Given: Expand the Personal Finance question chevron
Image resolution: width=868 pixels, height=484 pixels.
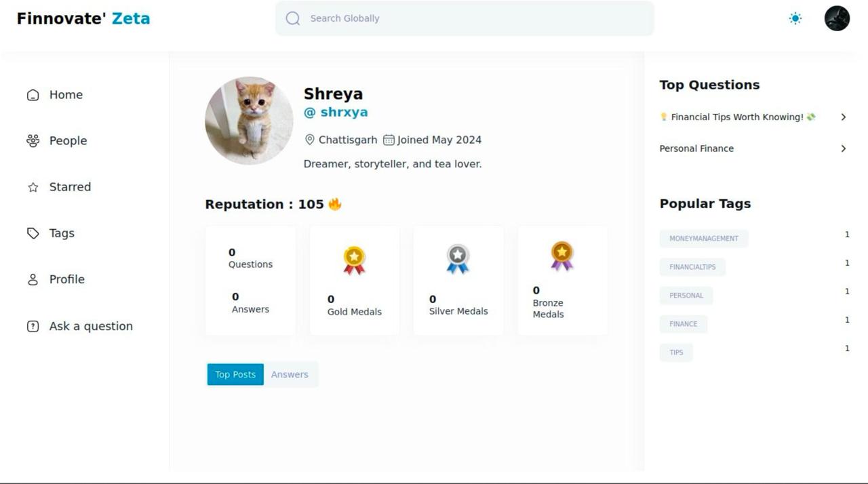Looking at the screenshot, I should (843, 148).
